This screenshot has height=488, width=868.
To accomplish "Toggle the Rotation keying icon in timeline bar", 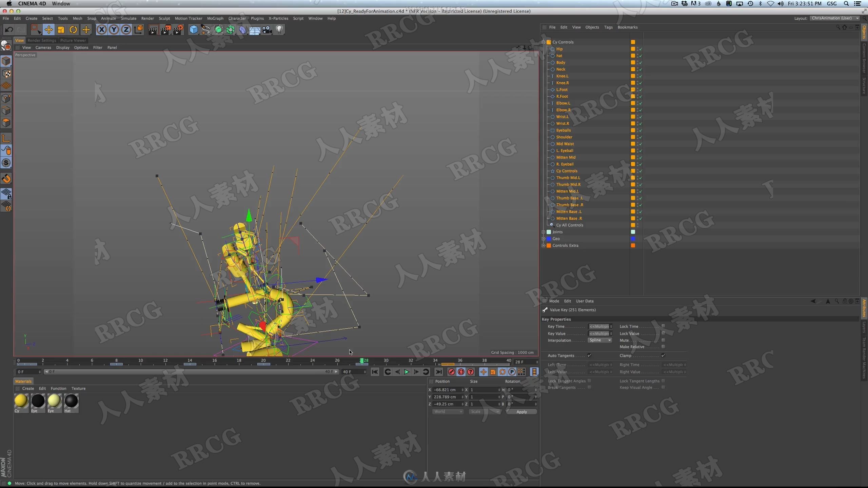I will pyautogui.click(x=502, y=372).
